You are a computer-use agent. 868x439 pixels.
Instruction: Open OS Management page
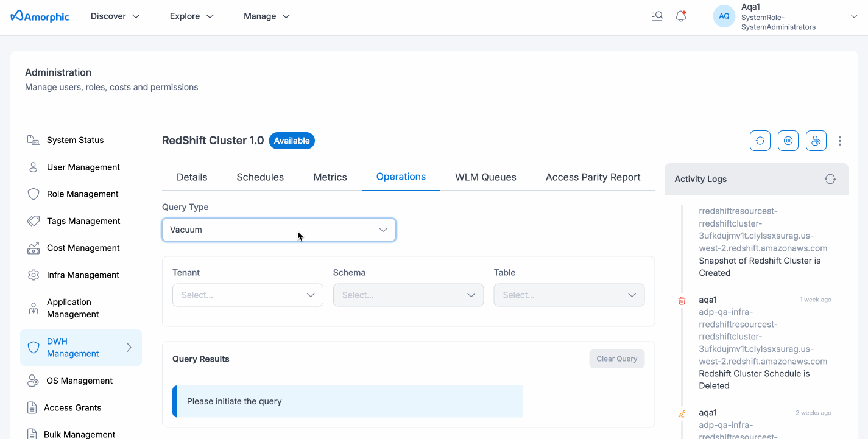(x=80, y=381)
